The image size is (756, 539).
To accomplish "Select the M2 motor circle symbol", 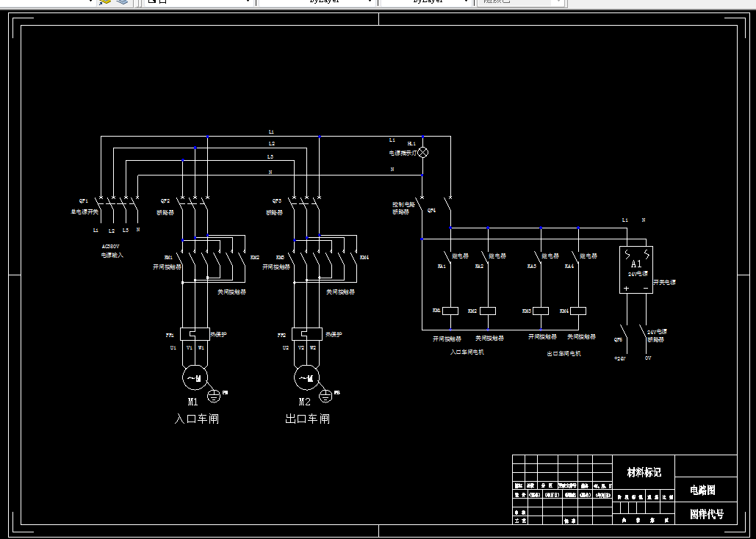I will [306, 378].
